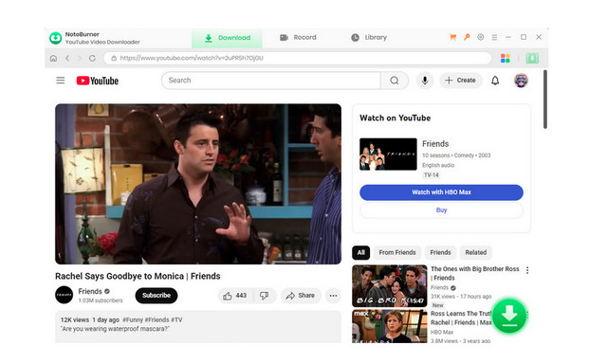Reload the current page

[92, 58]
